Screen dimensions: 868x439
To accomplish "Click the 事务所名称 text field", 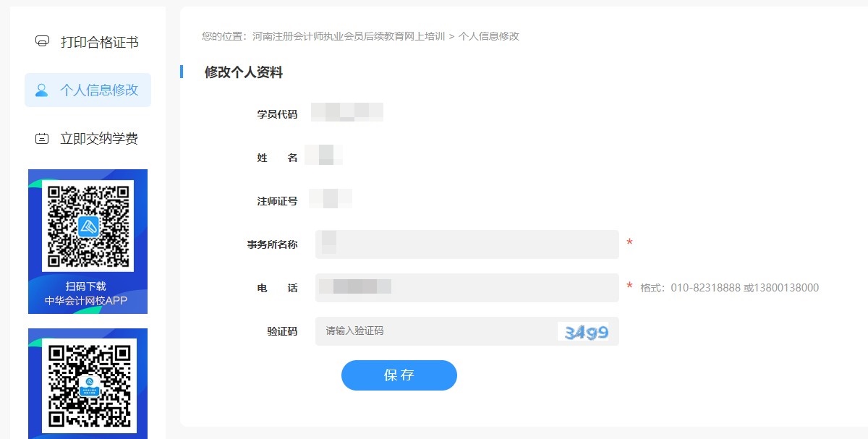I will coord(467,245).
